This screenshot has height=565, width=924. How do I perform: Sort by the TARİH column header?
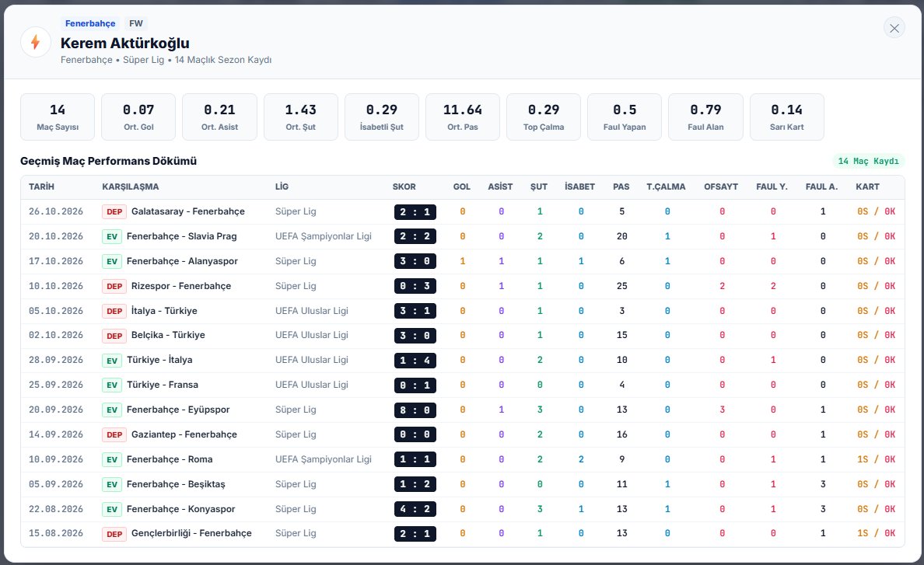[x=41, y=187]
